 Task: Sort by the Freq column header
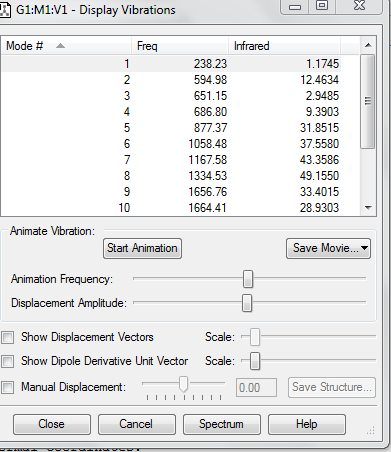(180, 46)
